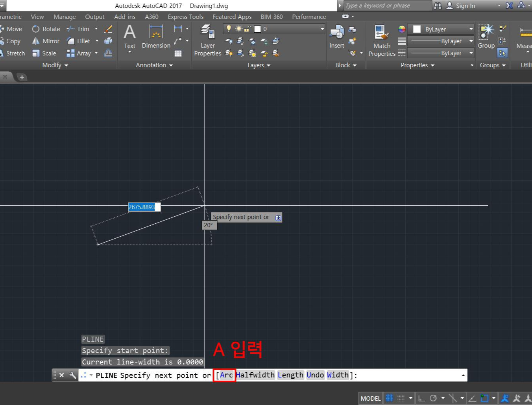Image resolution: width=532 pixels, height=405 pixels.
Task: Toggle layer 0 on/off lightbulb
Action: coord(229,29)
